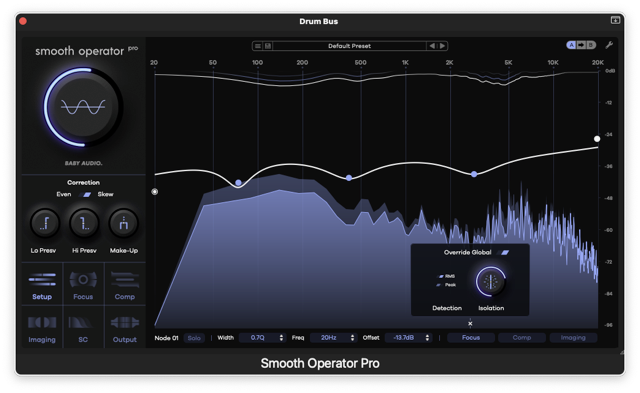This screenshot has width=640, height=393.
Task: Click the Lo Presv knob
Action: 44,223
